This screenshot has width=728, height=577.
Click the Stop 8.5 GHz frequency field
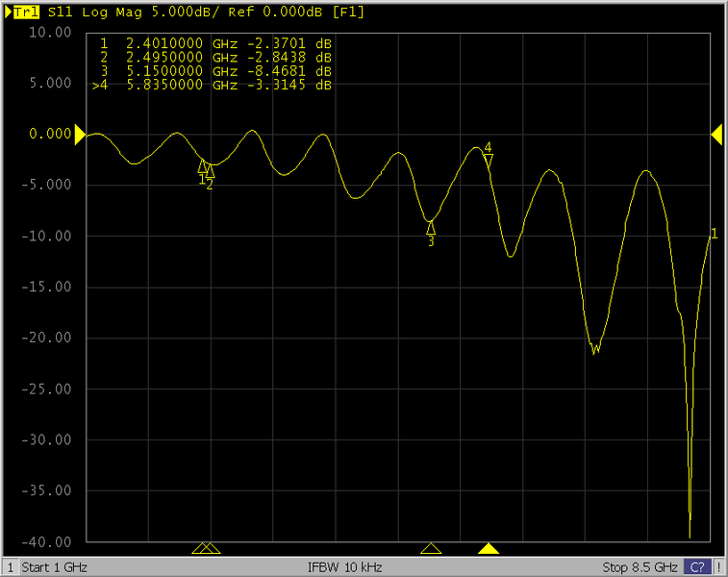[640, 566]
